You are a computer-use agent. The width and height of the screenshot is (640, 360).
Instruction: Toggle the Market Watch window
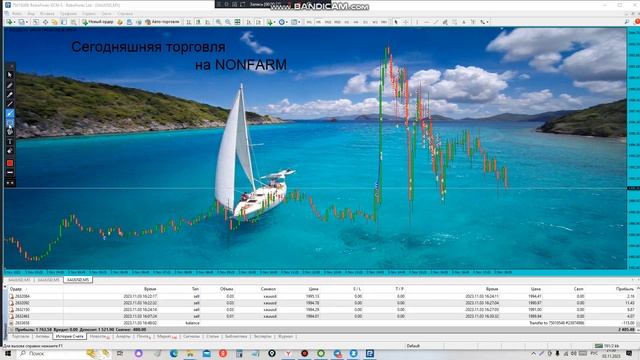coord(36,22)
